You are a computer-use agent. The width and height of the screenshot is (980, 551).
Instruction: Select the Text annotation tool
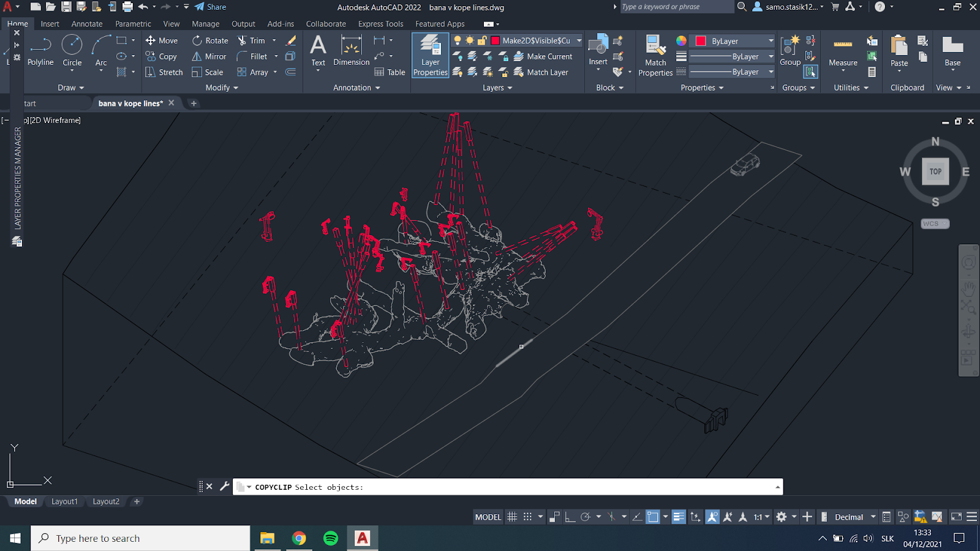tap(318, 51)
